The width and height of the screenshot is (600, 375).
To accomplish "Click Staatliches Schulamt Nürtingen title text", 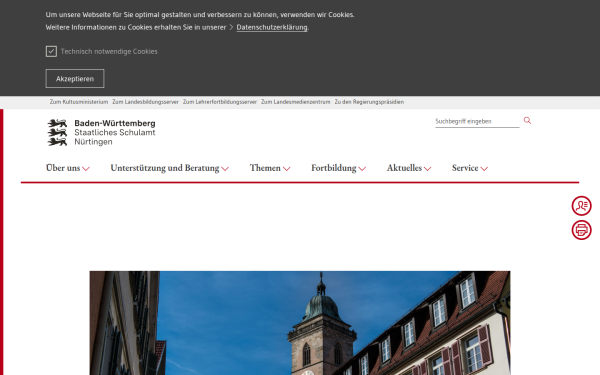I will pos(115,137).
